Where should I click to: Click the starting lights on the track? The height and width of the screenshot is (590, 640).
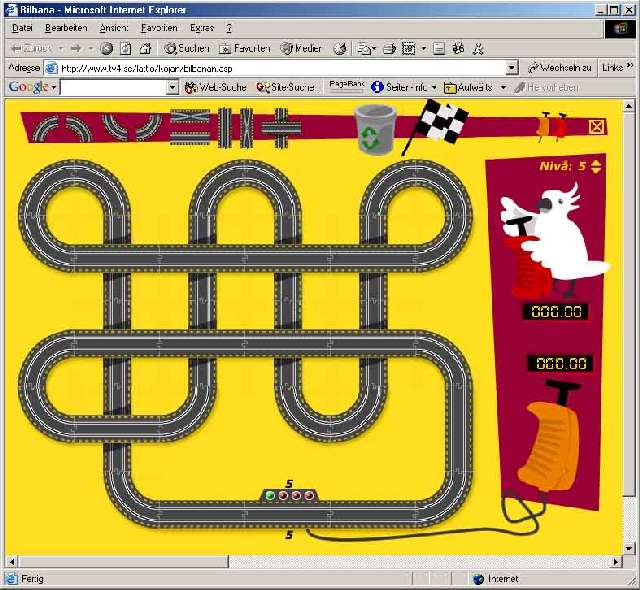pyautogui.click(x=290, y=495)
